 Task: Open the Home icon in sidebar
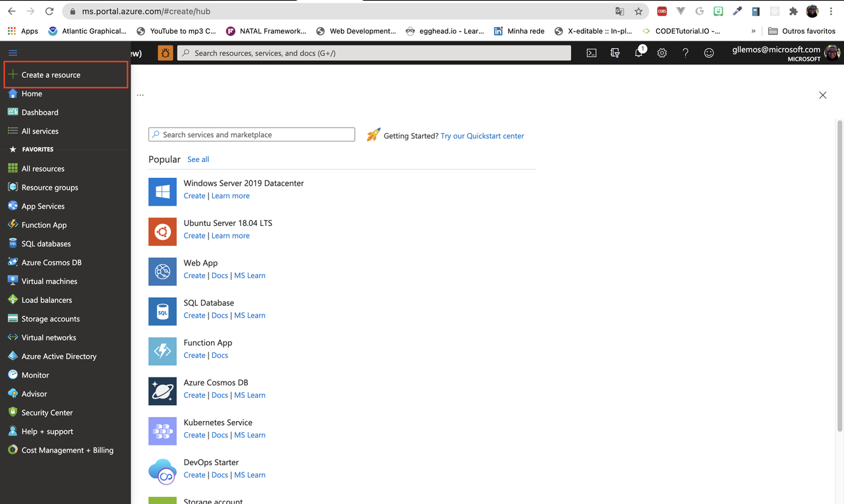click(13, 94)
